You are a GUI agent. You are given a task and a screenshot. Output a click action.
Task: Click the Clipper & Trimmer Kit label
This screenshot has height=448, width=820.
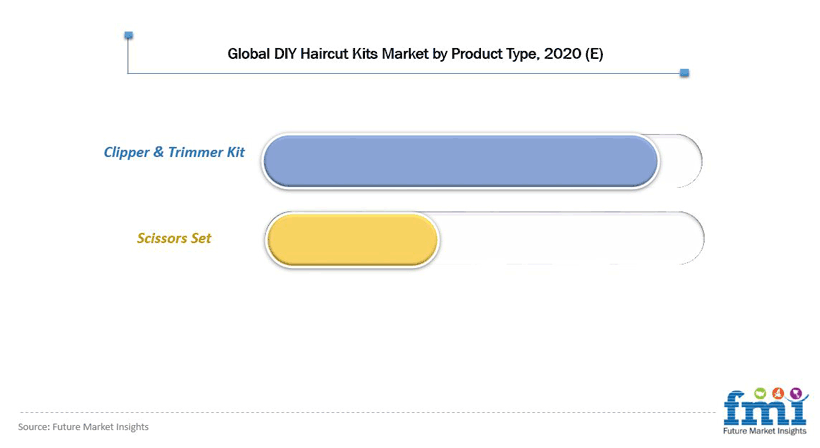(174, 152)
